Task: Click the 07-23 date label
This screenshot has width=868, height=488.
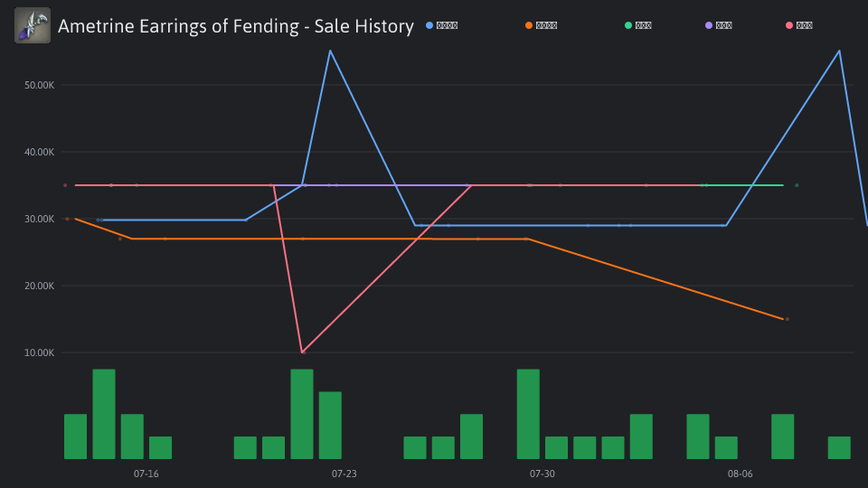Action: tap(344, 474)
